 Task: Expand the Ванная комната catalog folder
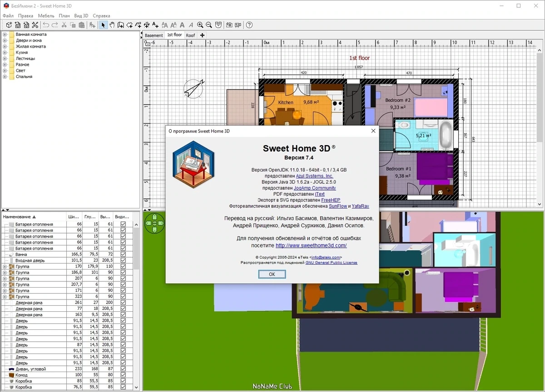coord(5,34)
